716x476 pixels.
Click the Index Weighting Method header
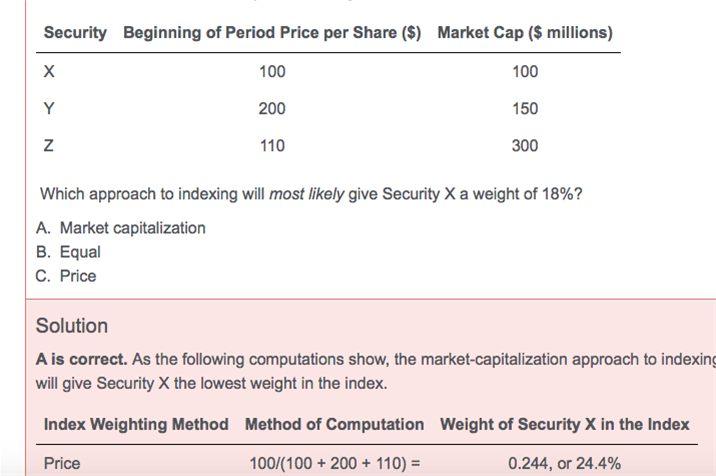pos(136,424)
